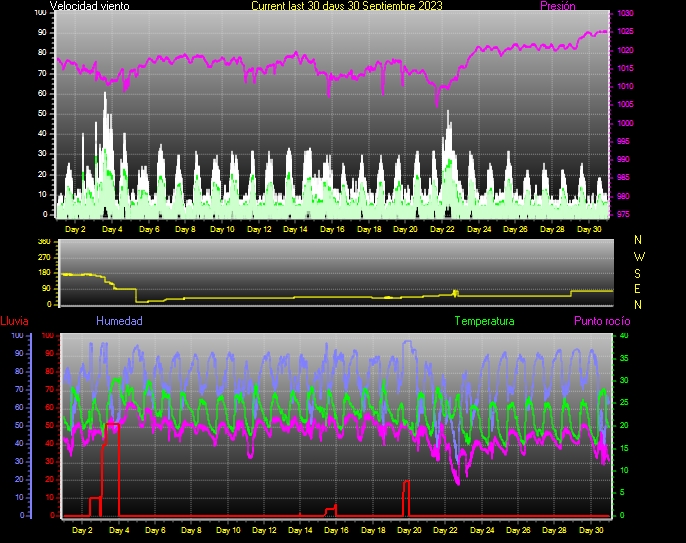
Task: Click green temperature axis value 15
Action: pyautogui.click(x=624, y=448)
